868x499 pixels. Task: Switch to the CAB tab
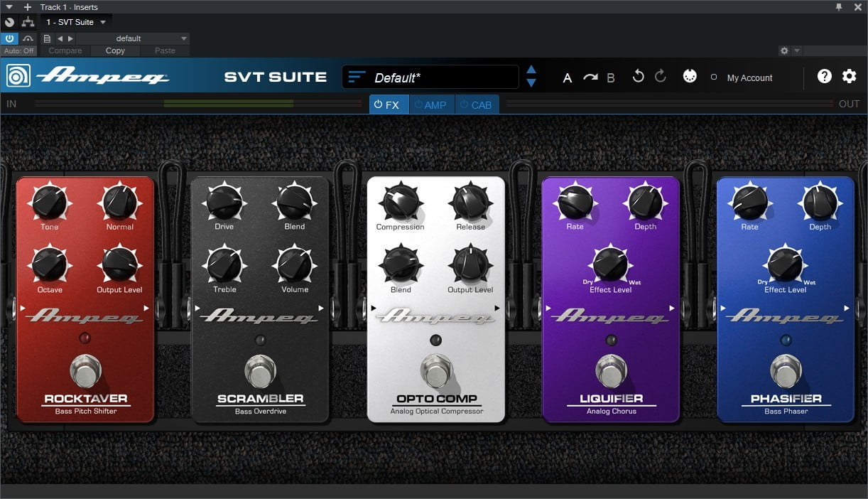[477, 104]
